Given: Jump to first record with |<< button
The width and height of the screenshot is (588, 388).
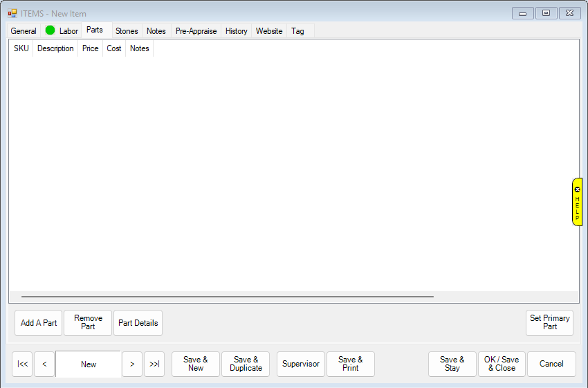Looking at the screenshot, I should pos(22,364).
